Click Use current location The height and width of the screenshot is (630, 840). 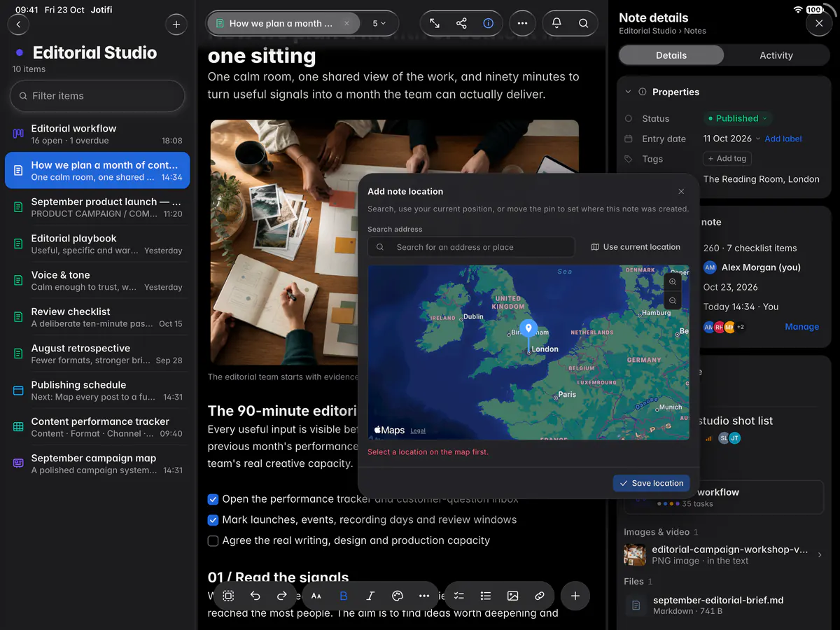tap(636, 247)
